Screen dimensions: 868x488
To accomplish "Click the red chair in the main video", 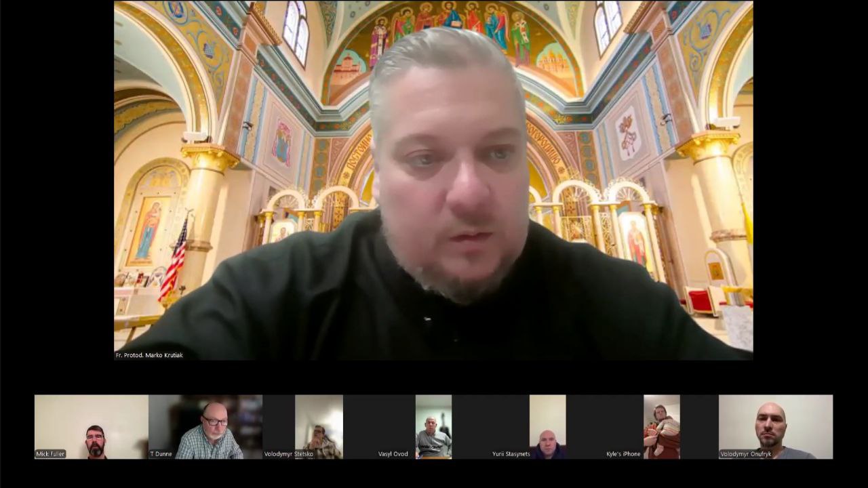I will click(x=701, y=301).
